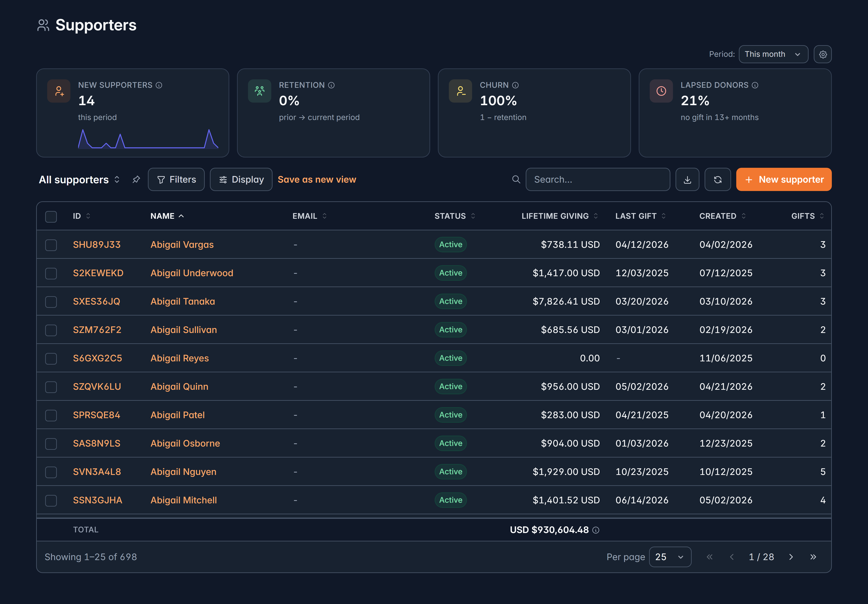
Task: Focus the Search input field
Action: point(598,179)
